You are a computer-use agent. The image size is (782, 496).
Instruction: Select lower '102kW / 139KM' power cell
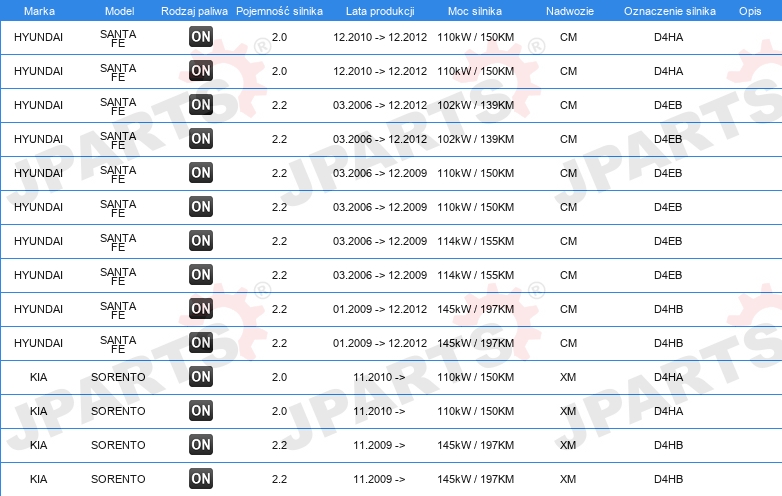pyautogui.click(x=475, y=139)
